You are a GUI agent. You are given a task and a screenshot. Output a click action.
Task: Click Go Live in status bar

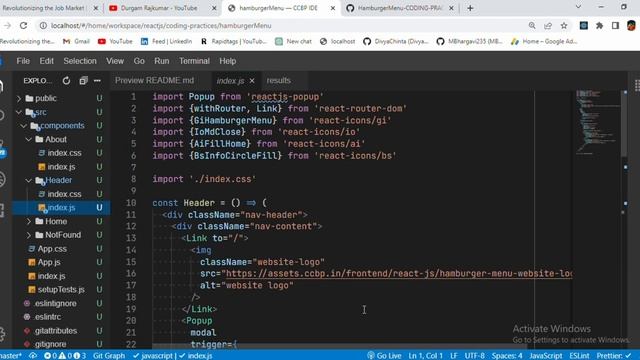[x=384, y=356]
